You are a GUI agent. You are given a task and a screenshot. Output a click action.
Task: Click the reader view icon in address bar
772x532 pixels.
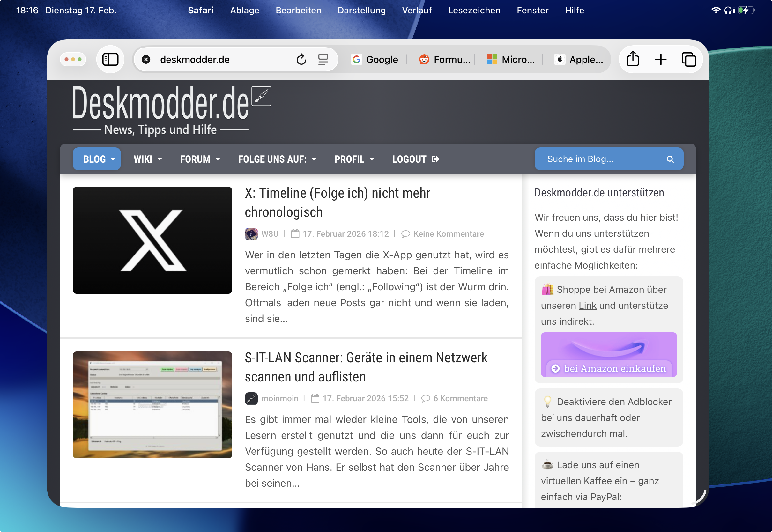pyautogui.click(x=323, y=60)
